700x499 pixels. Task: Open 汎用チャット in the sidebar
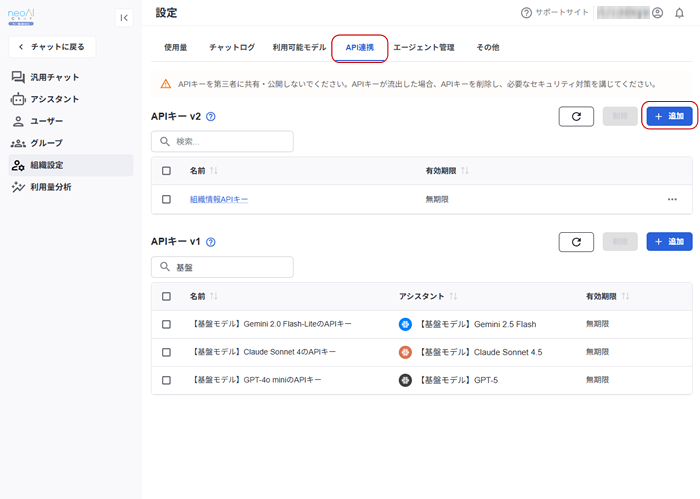click(x=71, y=77)
